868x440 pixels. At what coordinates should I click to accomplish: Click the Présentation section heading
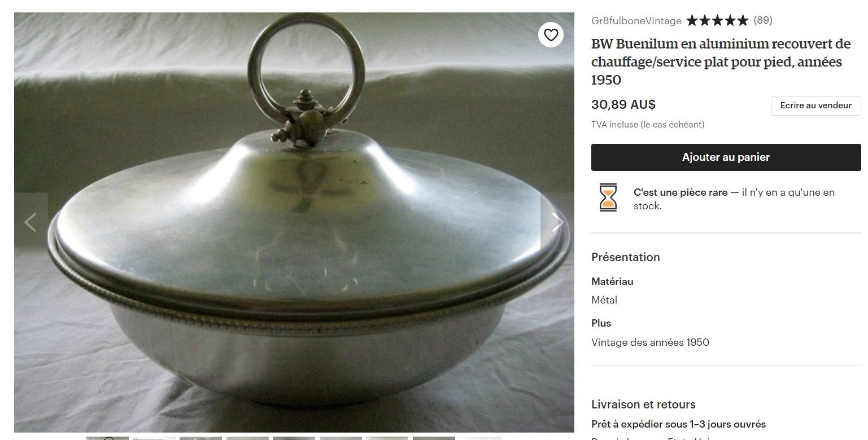tap(626, 257)
